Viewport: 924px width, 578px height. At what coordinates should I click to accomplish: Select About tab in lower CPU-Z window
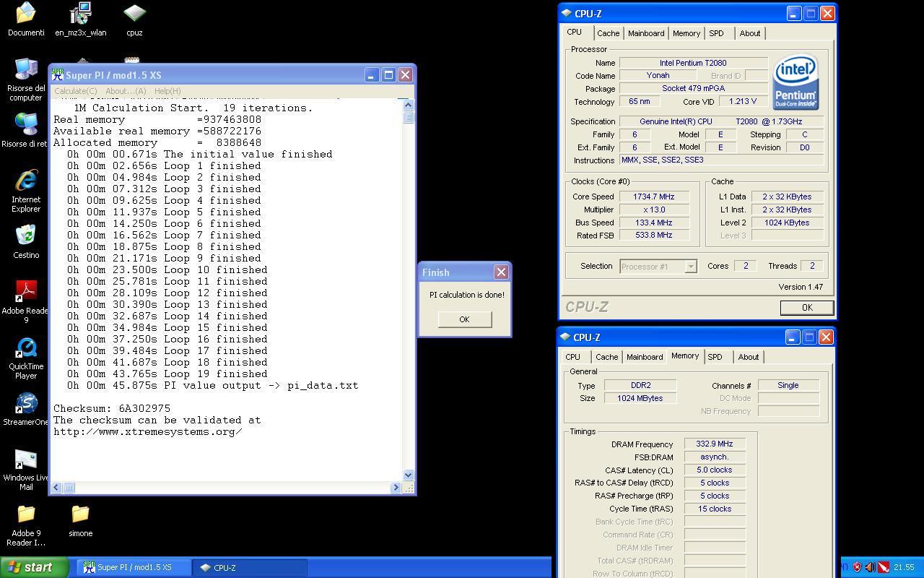pyautogui.click(x=749, y=357)
